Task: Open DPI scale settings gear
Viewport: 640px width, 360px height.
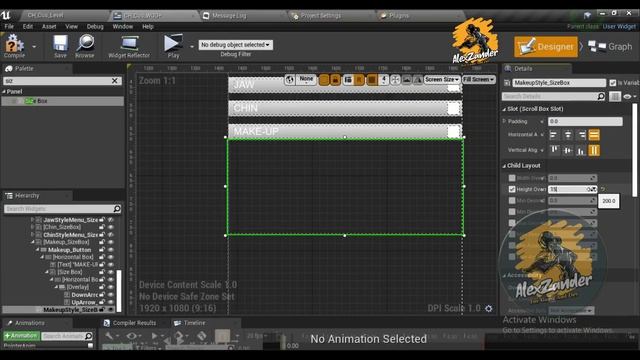Action: [x=489, y=309]
